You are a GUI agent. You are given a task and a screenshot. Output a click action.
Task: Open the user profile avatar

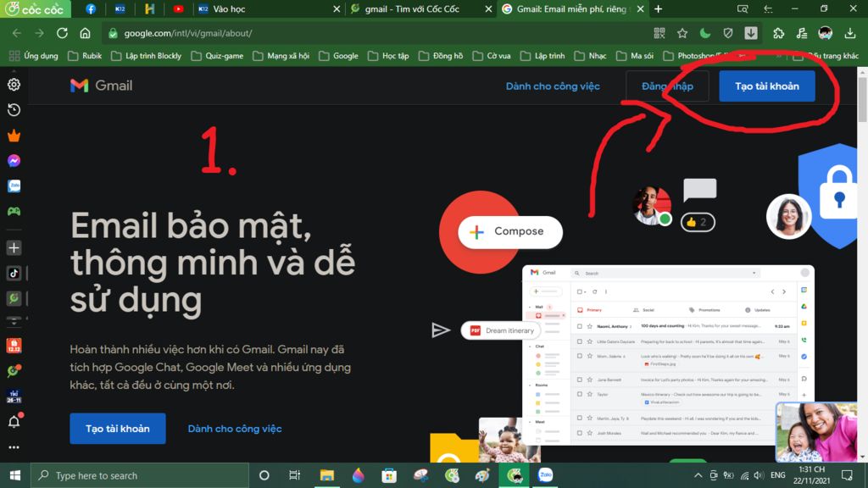coord(825,33)
